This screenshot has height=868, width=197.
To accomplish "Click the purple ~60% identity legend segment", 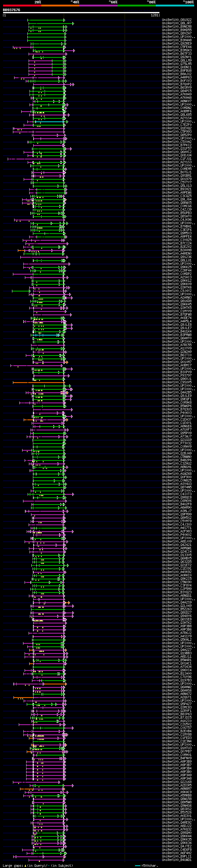I will [x=98, y=6].
